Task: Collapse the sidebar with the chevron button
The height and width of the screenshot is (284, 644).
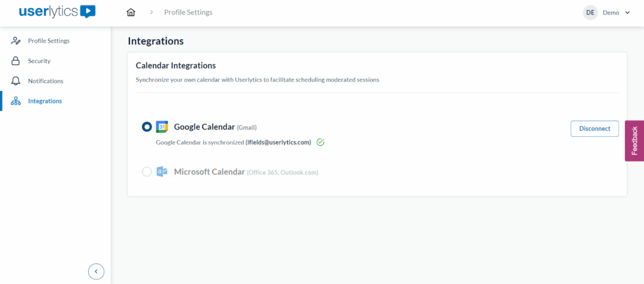Action: point(96,271)
